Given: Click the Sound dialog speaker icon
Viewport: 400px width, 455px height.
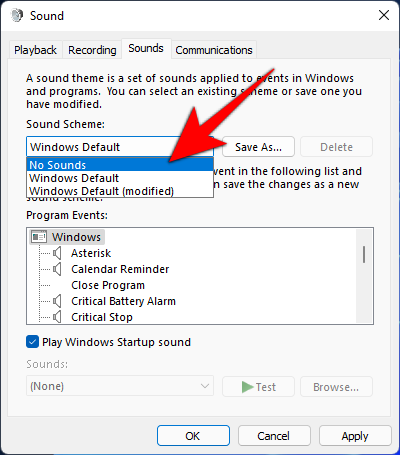Looking at the screenshot, I should point(17,15).
